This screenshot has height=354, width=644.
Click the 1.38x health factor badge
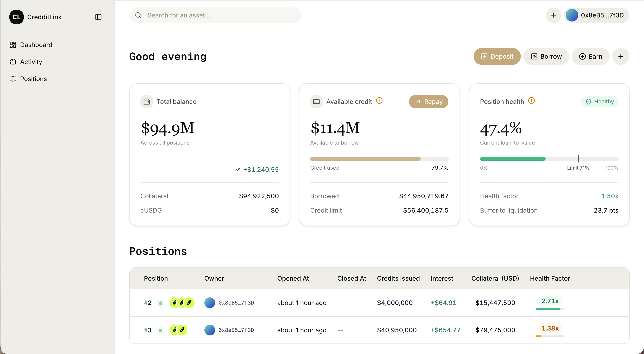point(550,328)
